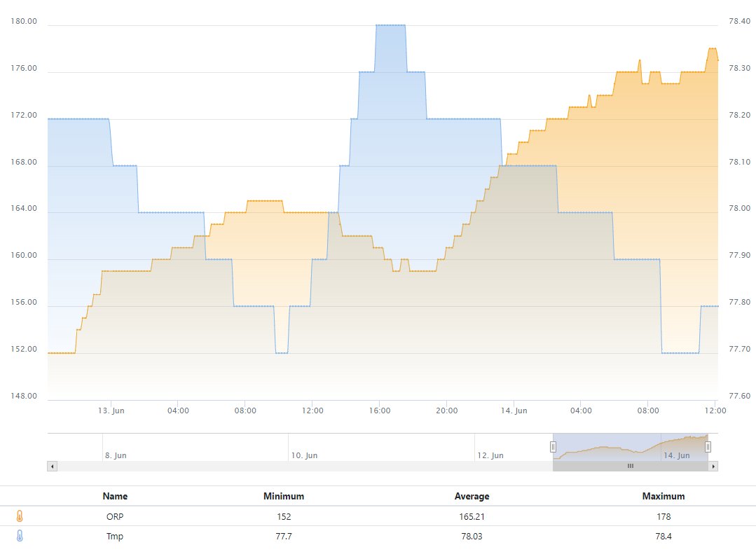756x552 pixels.
Task: Click the orange ORP thermometer icon
Action: (20, 516)
